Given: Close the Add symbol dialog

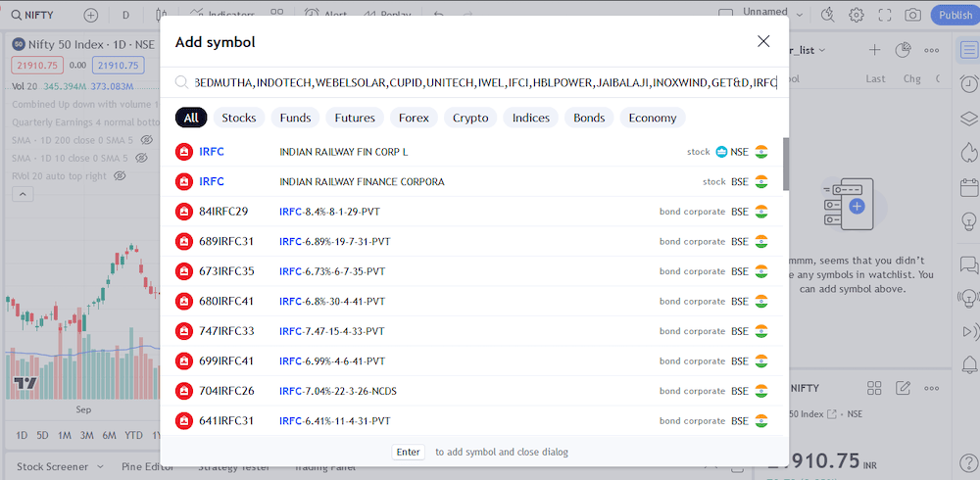Looking at the screenshot, I should point(763,41).
